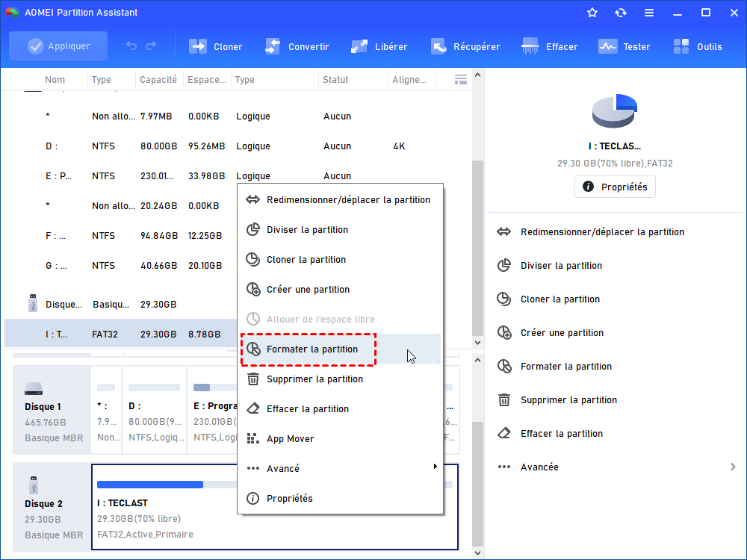Viewport: 747px width, 560px height.
Task: Click the Propriétés button in right panel
Action: [615, 187]
